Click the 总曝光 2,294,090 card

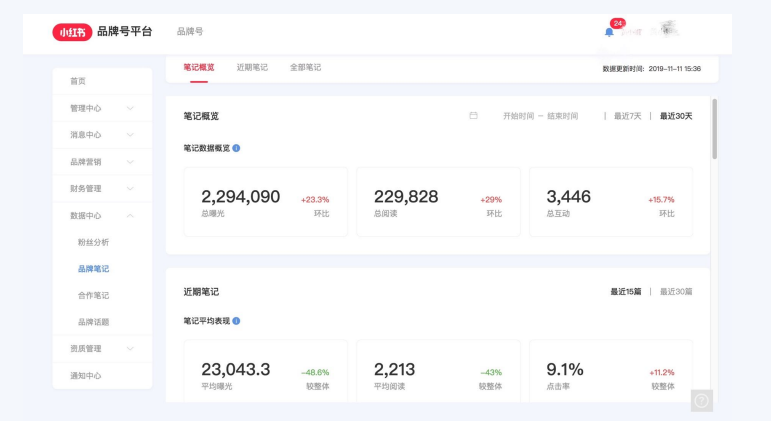coord(266,202)
